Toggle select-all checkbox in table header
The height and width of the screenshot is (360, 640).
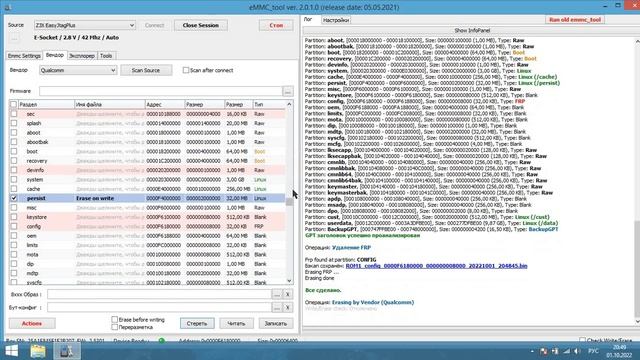[x=13, y=104]
